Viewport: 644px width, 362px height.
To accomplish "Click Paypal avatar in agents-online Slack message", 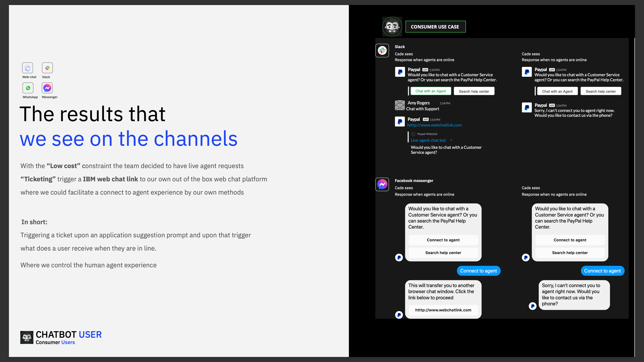I will (x=400, y=72).
